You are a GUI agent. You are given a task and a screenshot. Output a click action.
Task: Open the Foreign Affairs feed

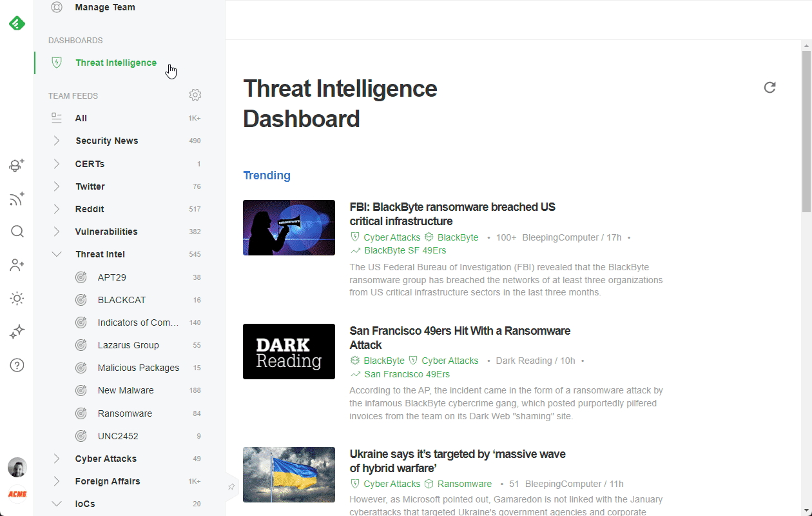click(x=107, y=481)
